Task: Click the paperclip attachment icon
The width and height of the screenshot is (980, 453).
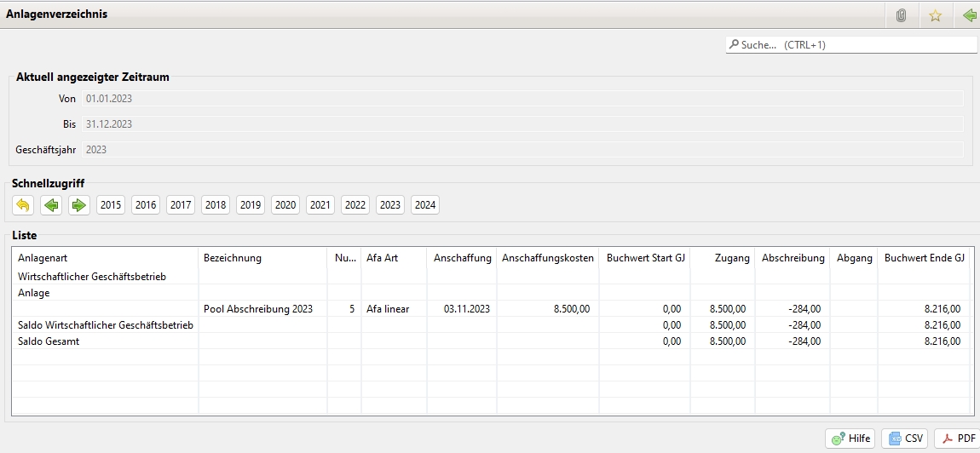Action: click(901, 15)
